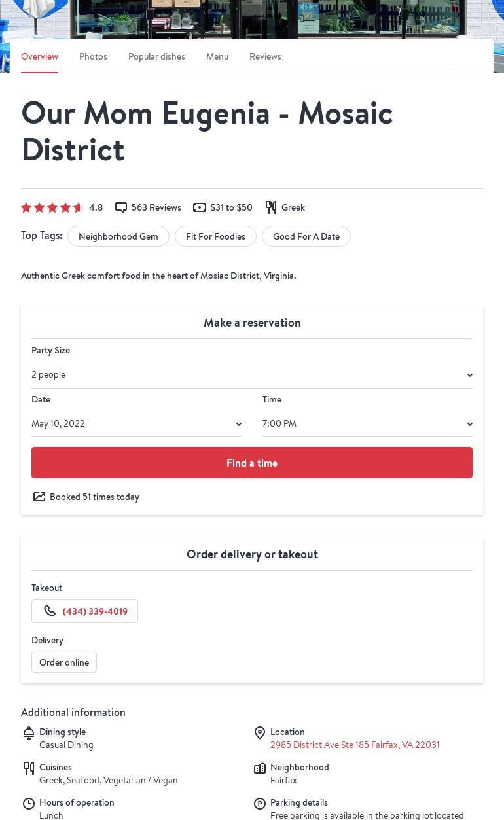This screenshot has width=504, height=820.
Task: Open the Party Size dropdown
Action: pyautogui.click(x=252, y=375)
